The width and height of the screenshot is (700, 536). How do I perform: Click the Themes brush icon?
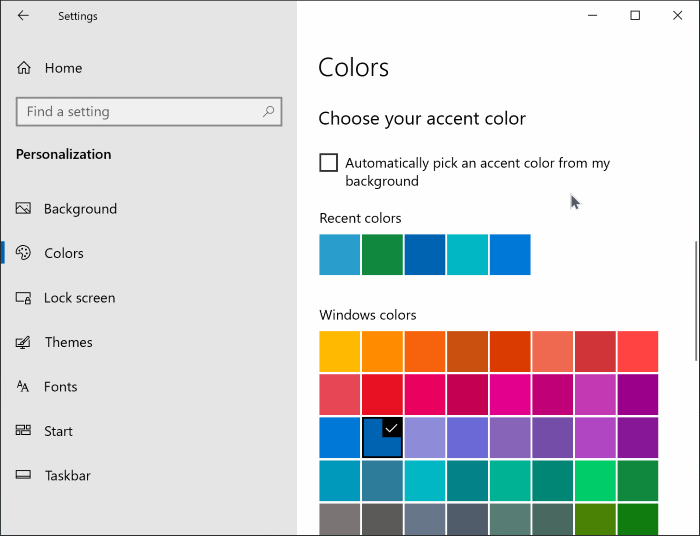23,342
